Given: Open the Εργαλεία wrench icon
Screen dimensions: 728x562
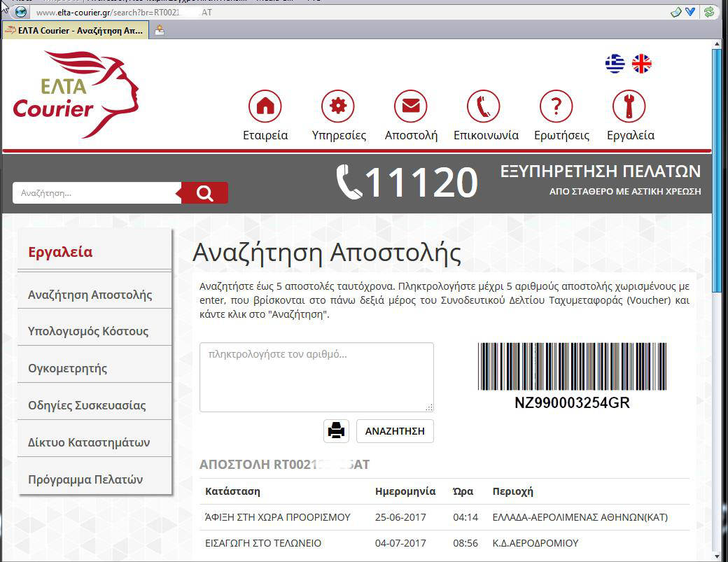Looking at the screenshot, I should pyautogui.click(x=629, y=107).
